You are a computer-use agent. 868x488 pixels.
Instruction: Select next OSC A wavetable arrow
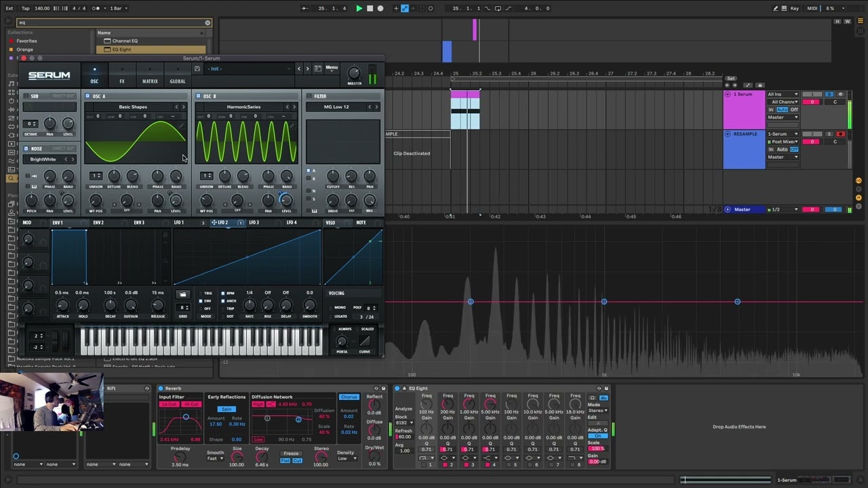[184, 107]
